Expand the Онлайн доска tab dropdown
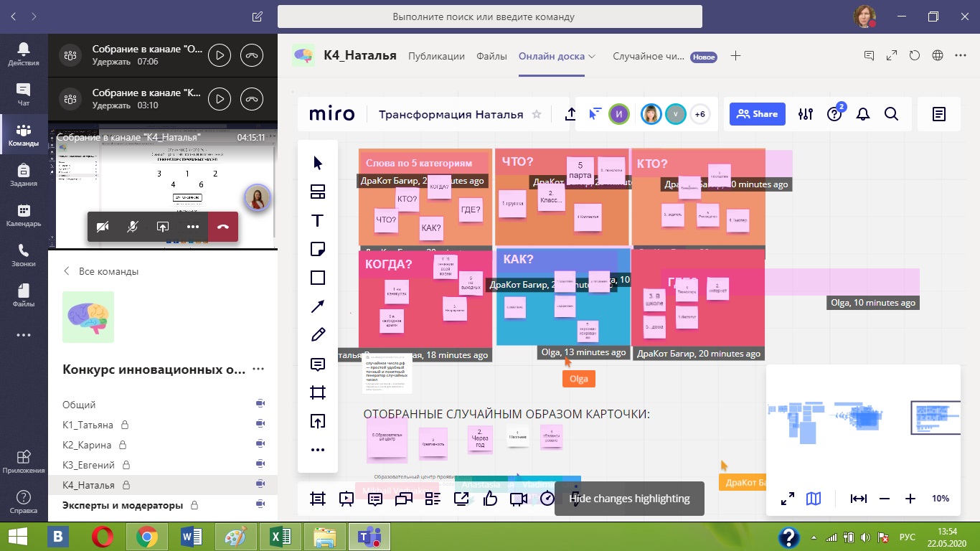Screen dimensions: 980x551 pyautogui.click(x=592, y=57)
